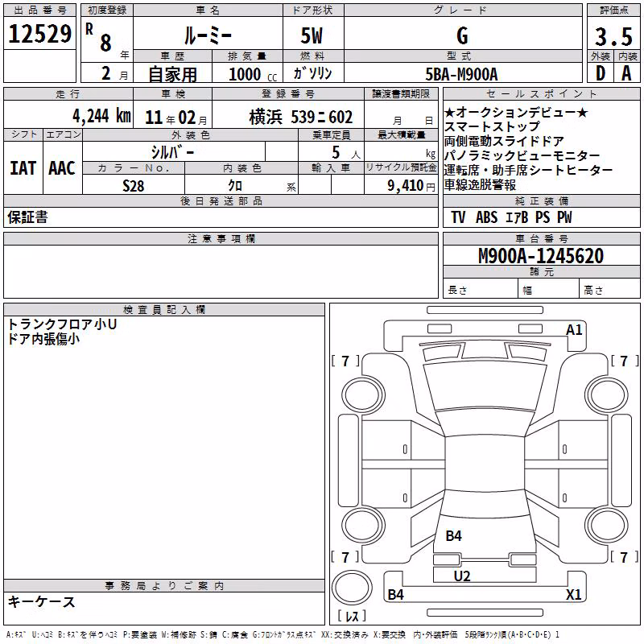
Task: Select the パノラミックビューモニター sales point
Action: click(x=522, y=155)
